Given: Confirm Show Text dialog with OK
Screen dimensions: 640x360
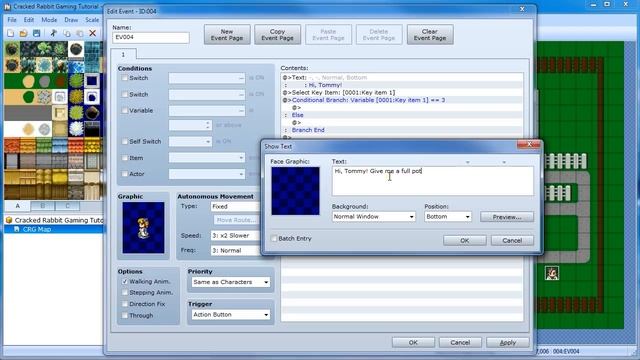Looking at the screenshot, I should pos(464,240).
